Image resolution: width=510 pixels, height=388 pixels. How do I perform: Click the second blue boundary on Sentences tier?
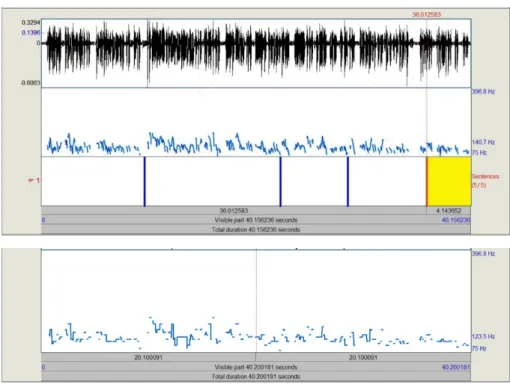281,181
